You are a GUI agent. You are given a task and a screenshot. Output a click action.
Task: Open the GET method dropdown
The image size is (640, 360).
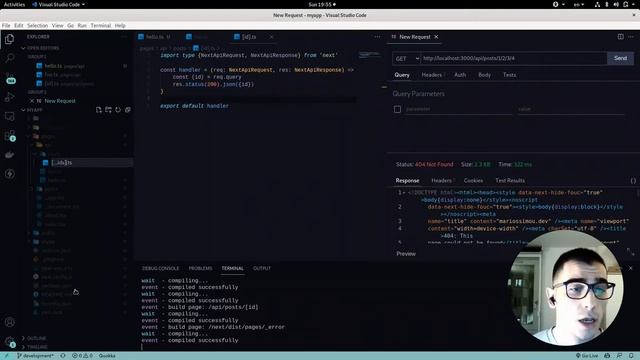click(407, 58)
